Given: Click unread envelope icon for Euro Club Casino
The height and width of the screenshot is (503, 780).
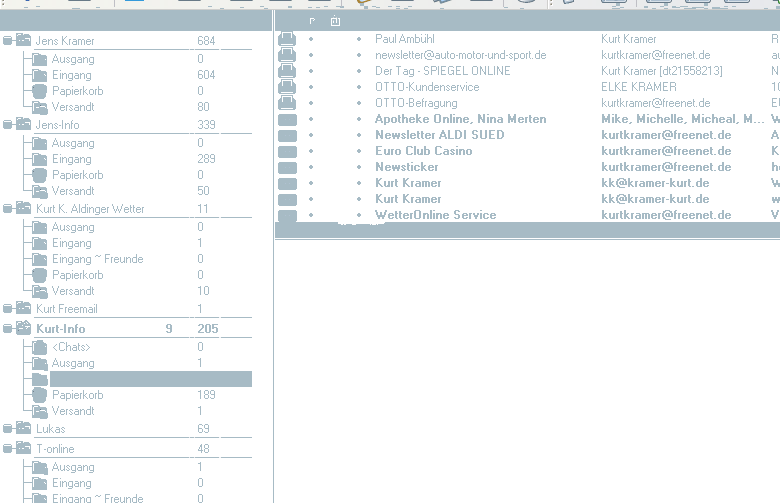Looking at the screenshot, I should (287, 151).
